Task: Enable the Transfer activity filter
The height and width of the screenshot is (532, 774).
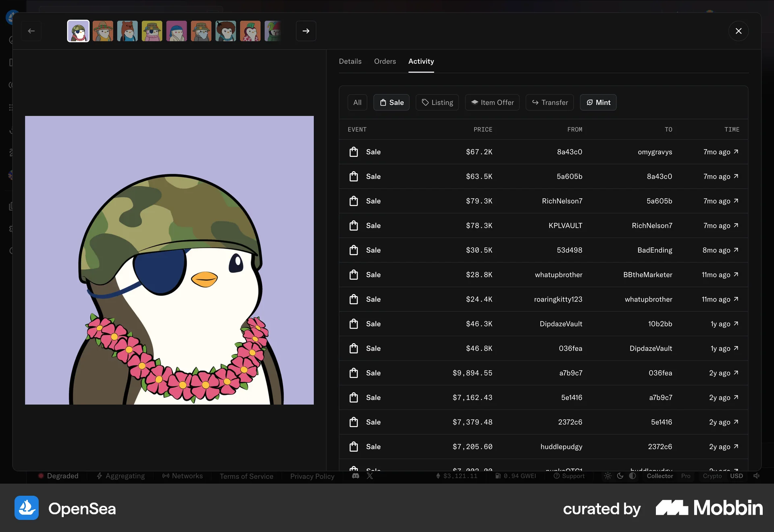Action: (x=549, y=102)
